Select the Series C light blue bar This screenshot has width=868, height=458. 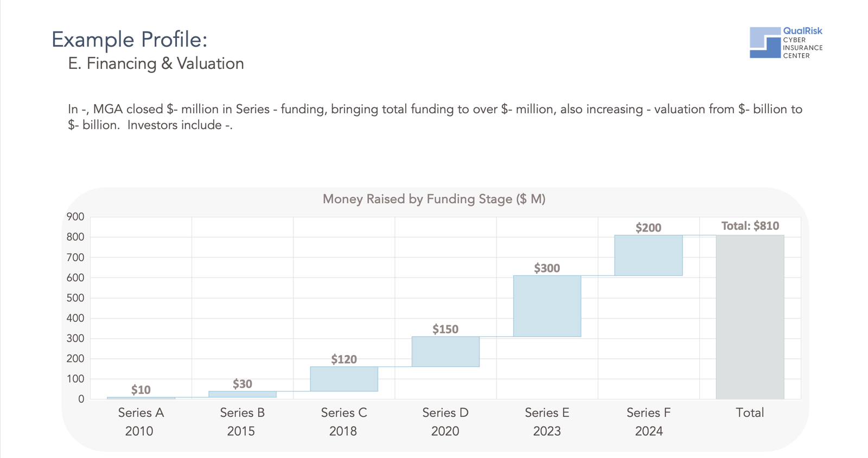(344, 379)
